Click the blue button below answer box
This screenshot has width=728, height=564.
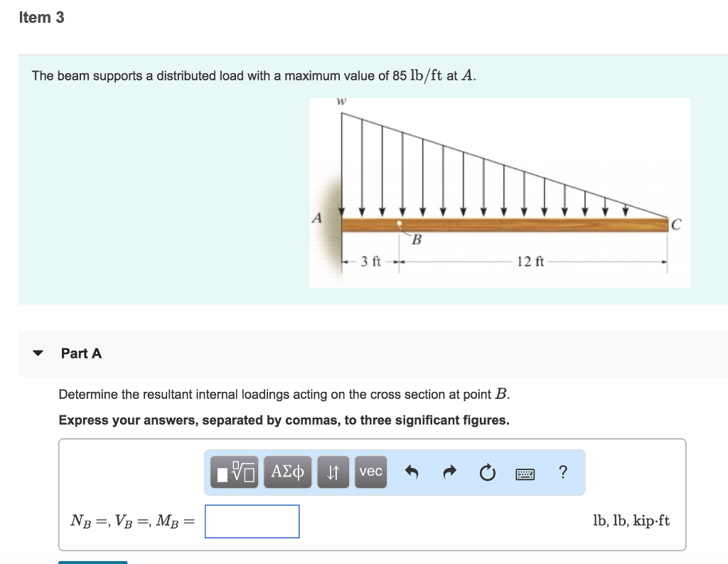tap(92, 562)
